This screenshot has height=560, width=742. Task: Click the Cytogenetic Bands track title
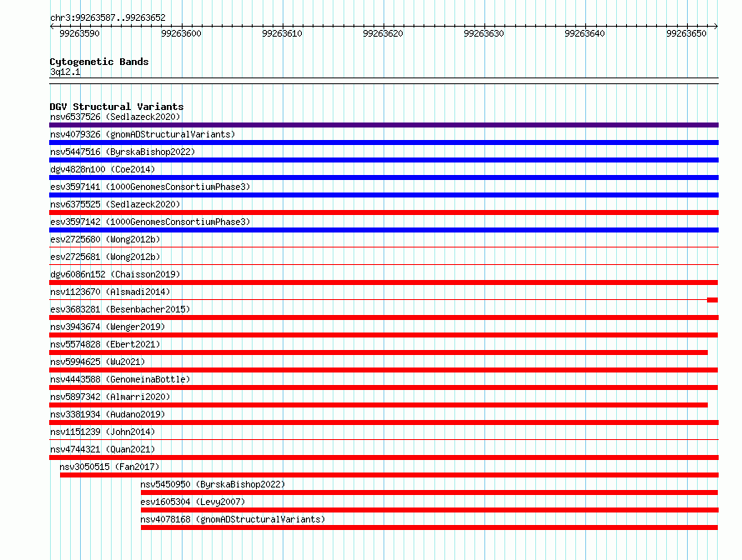[x=99, y=62]
